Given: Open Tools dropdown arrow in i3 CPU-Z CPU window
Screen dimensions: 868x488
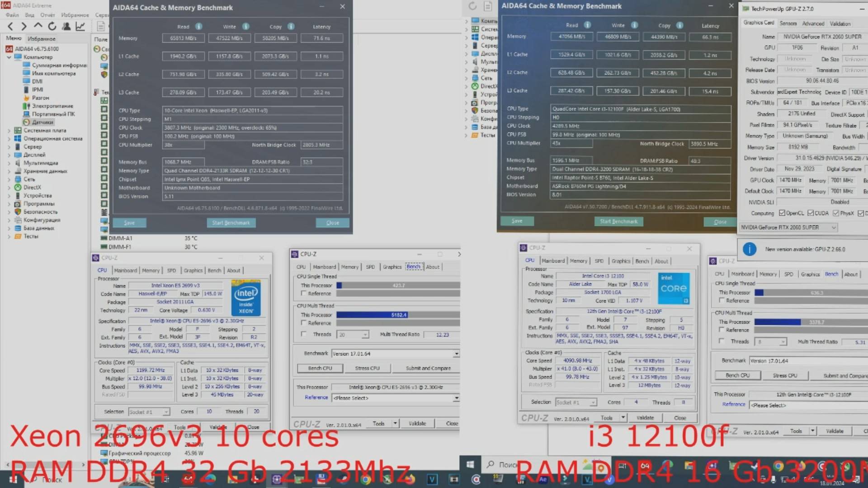Looking at the screenshot, I should [623, 418].
